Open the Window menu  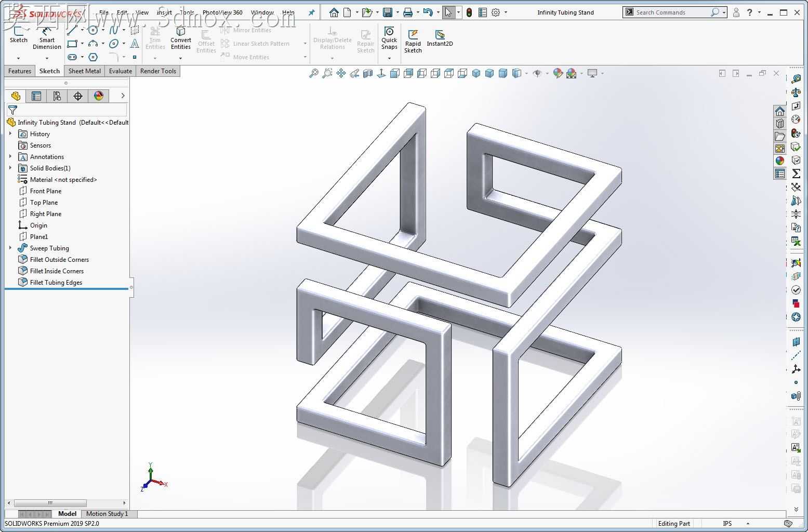[262, 12]
